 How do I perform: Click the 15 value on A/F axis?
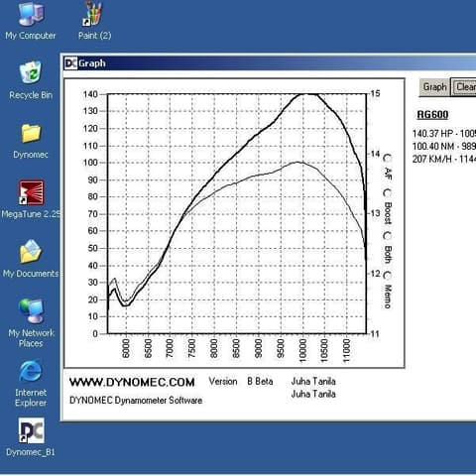(x=375, y=93)
